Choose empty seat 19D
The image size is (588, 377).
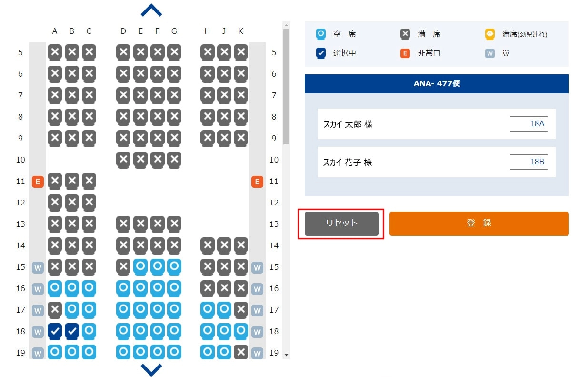coord(123,352)
